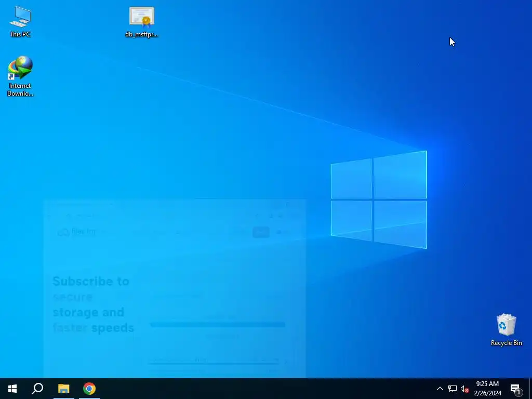Select the Internet Download Manager shortcut
Screen dimensions: 532x399
20,76
